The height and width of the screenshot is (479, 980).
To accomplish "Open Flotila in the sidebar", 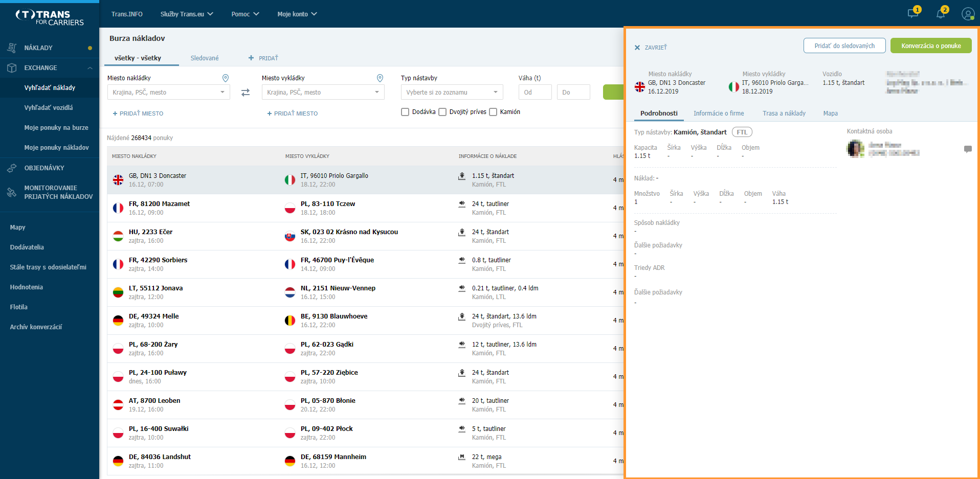I will 18,307.
